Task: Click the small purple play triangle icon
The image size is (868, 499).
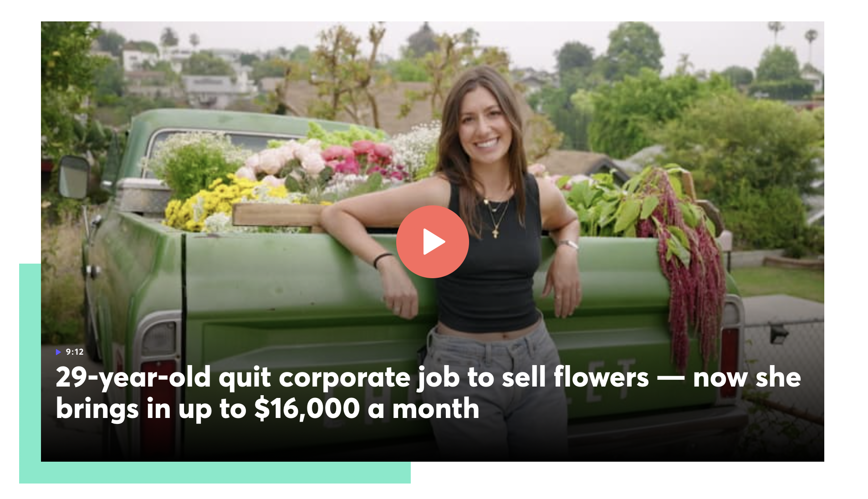Action: pos(58,352)
